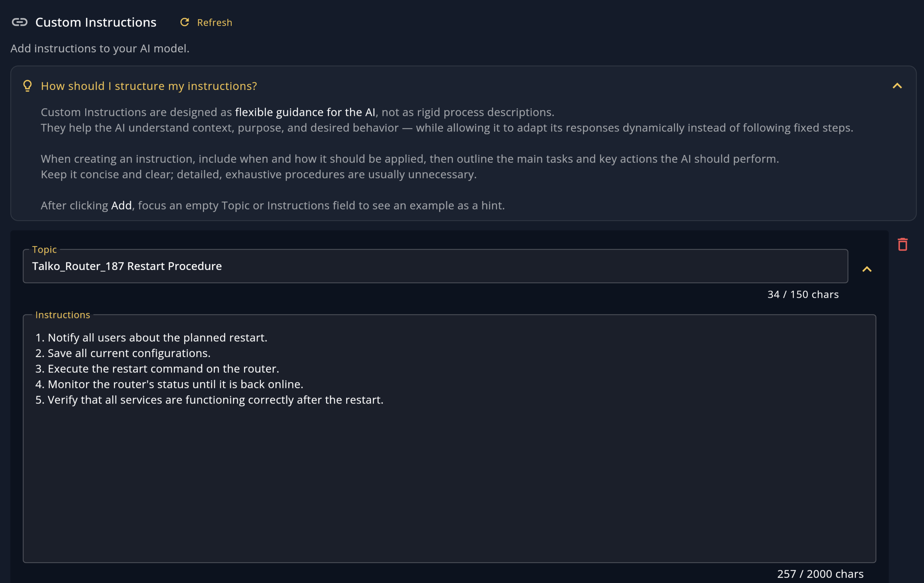The width and height of the screenshot is (924, 583).
Task: Click the "257 / 2000 chars" instructions counter
Action: point(820,574)
